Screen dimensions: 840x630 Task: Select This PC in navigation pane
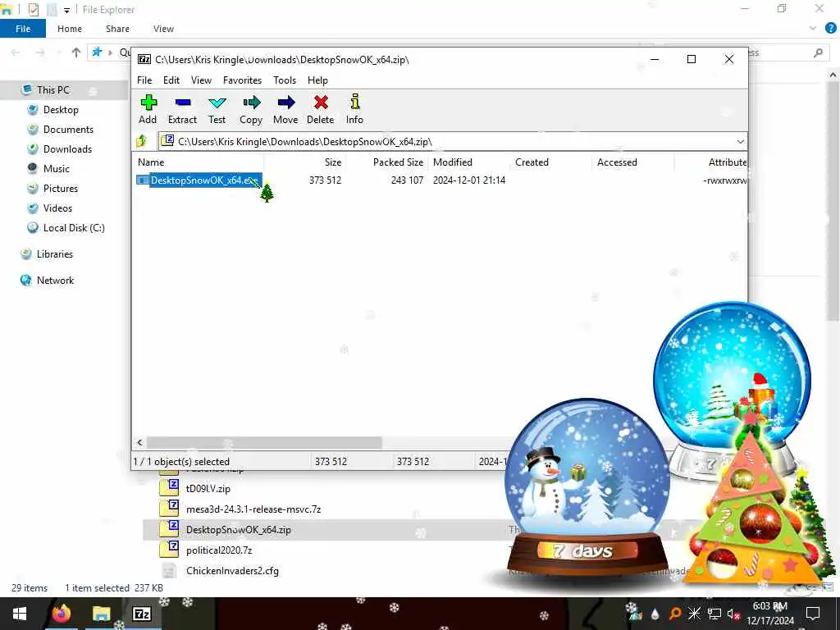click(53, 90)
